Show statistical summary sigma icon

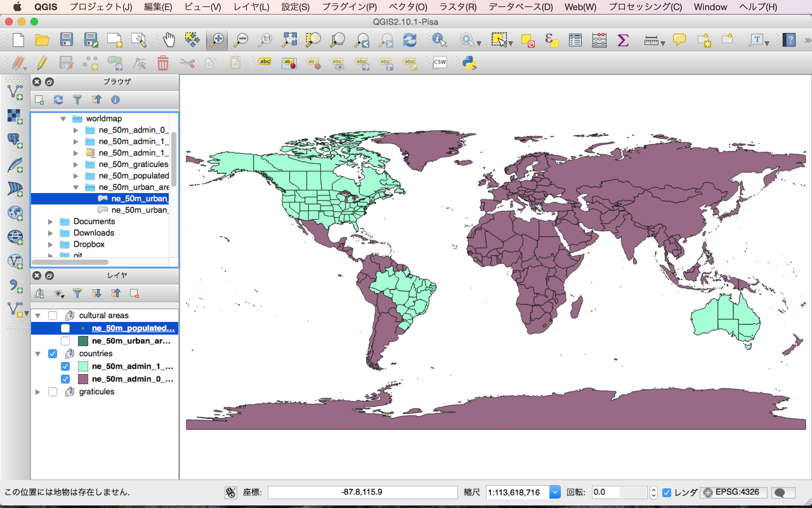click(x=623, y=40)
